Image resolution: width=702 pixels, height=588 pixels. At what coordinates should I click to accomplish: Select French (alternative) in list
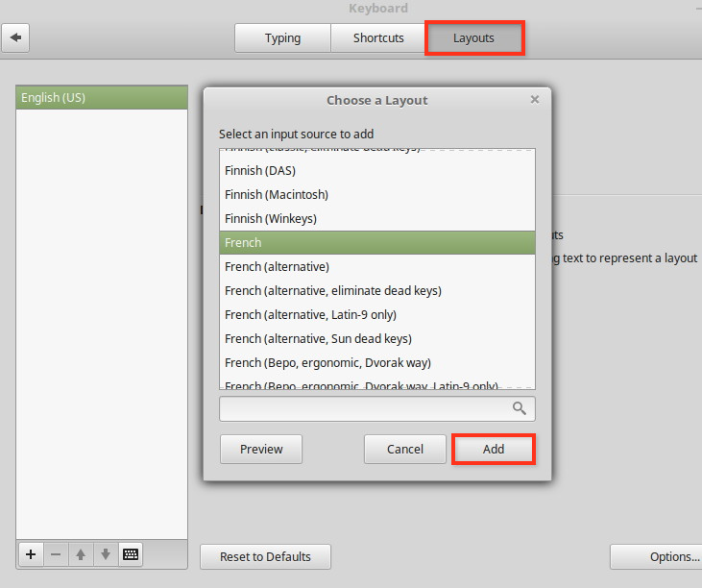[x=277, y=266]
